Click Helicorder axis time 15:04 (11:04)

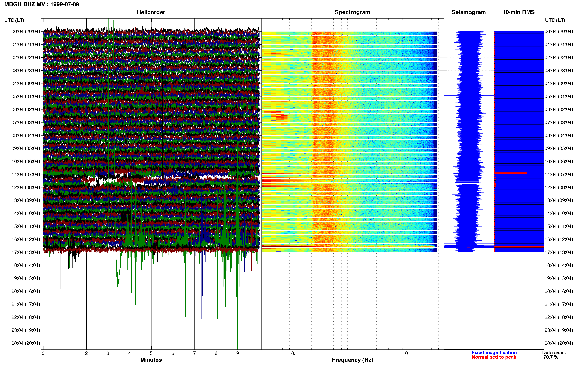click(x=26, y=226)
